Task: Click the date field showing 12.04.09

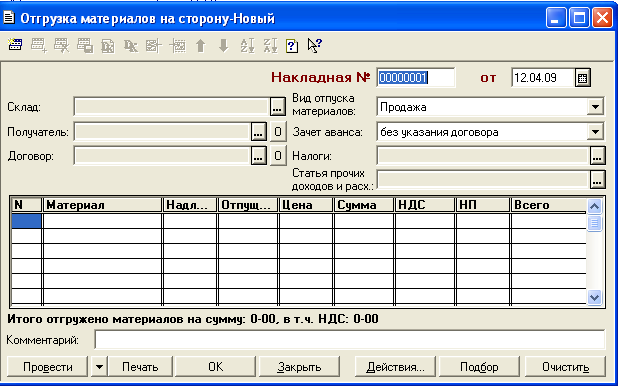Action: coord(543,78)
